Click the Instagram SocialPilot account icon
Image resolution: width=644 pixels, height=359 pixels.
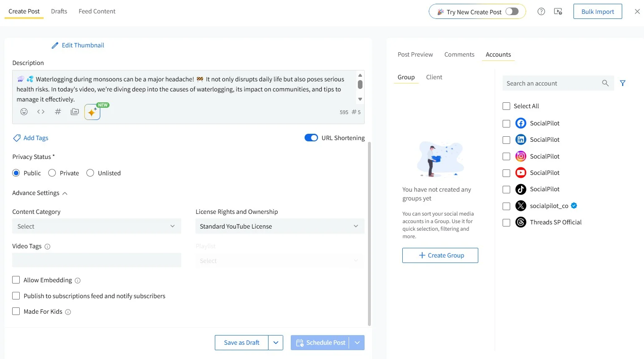[x=521, y=156]
